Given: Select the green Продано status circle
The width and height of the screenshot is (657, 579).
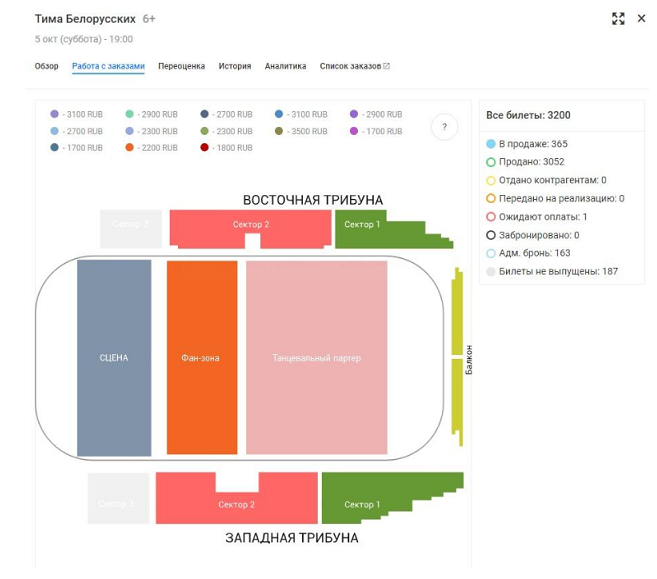Looking at the screenshot, I should click(491, 162).
